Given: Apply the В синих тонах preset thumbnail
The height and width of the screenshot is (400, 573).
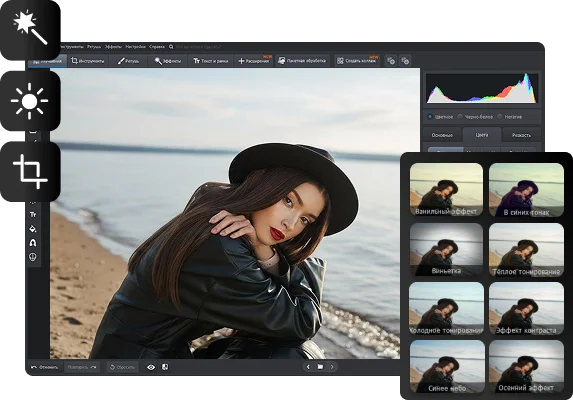Looking at the screenshot, I should tap(526, 190).
